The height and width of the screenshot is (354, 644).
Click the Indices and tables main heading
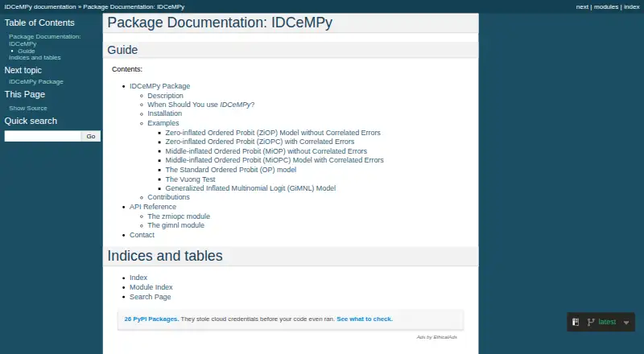(x=165, y=256)
